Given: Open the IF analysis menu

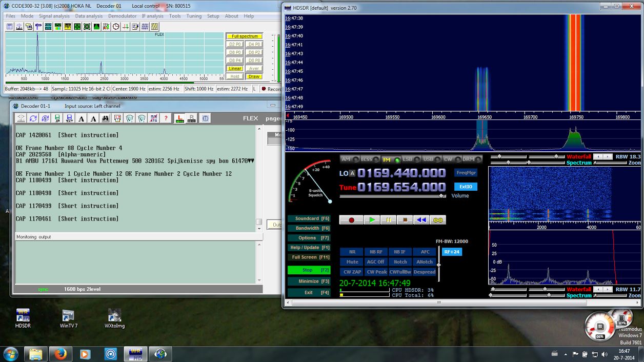Looking at the screenshot, I should 153,16.
